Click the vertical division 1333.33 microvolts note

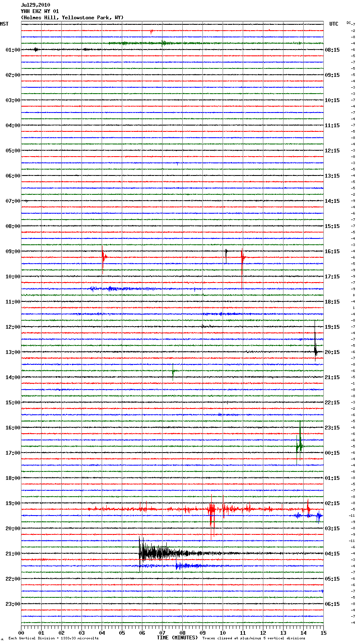(x=53, y=639)
